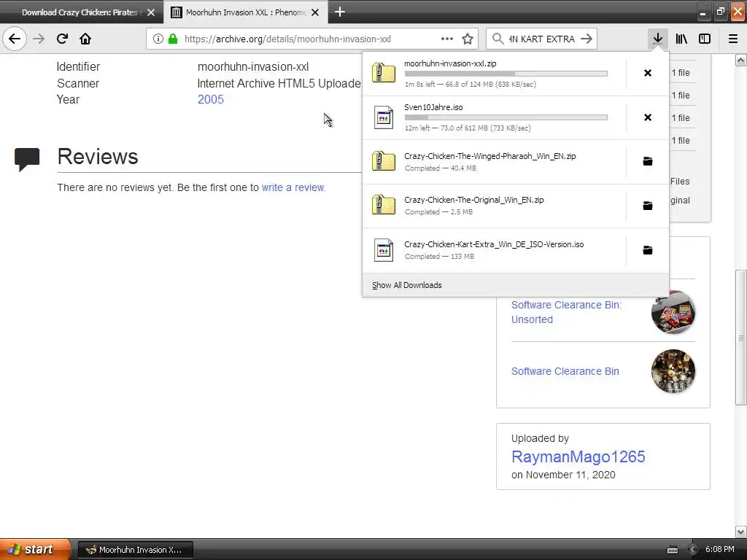
Task: Select the Moorhuhn Invasion XXL tab
Action: (x=246, y=12)
